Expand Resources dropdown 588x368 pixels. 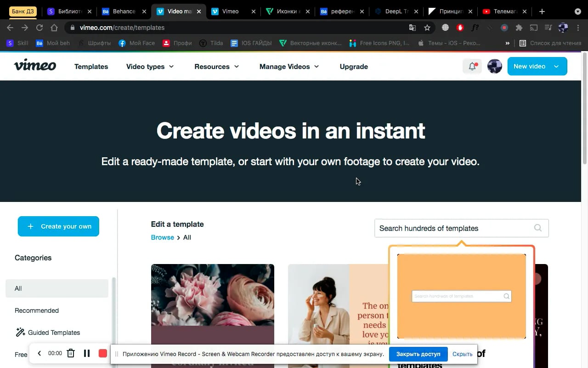tap(217, 66)
